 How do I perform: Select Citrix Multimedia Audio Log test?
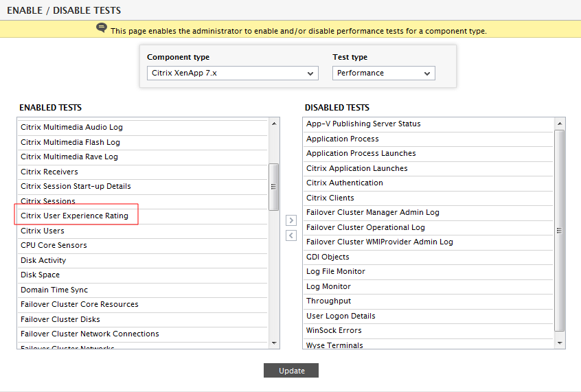[x=143, y=127]
